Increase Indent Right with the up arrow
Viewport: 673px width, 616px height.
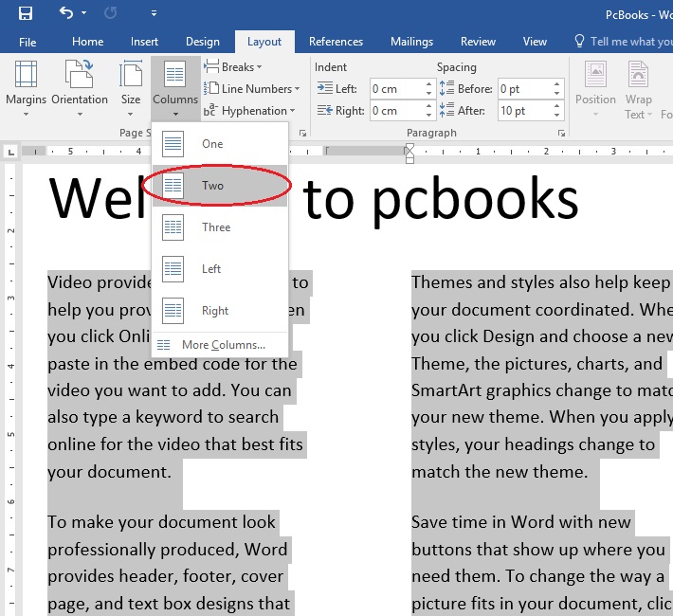(428, 106)
